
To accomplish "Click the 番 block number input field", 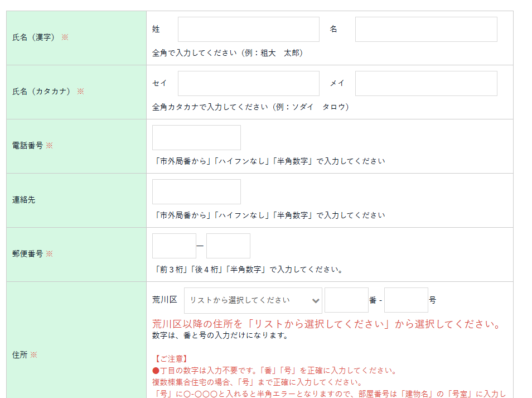I will click(346, 300).
